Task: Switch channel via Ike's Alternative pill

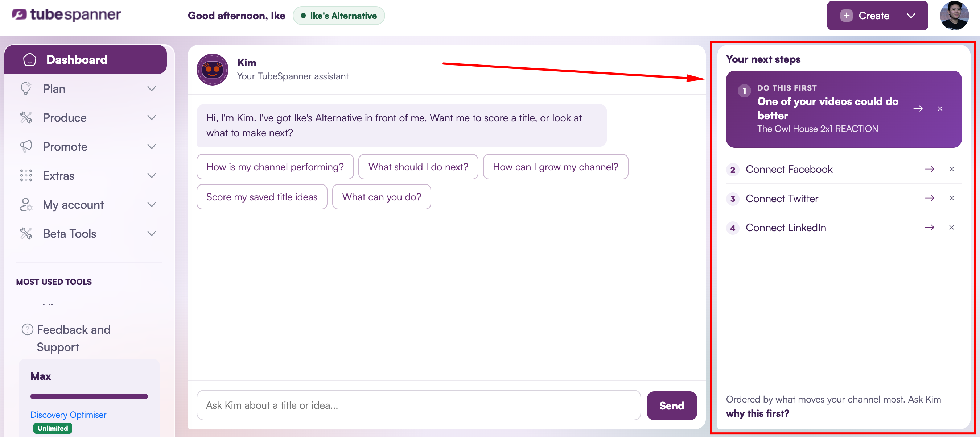Action: [x=339, y=16]
